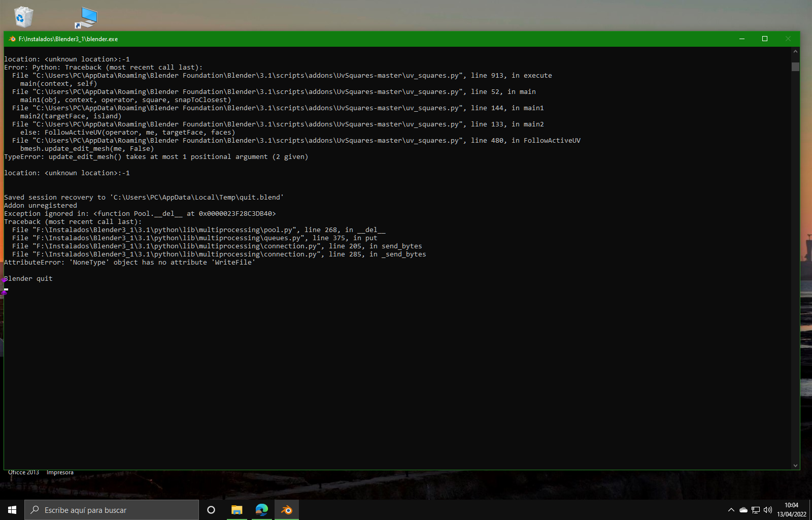The width and height of the screenshot is (812, 520).
Task: Click the "Escribe aquí para buscar" search box
Action: pos(112,510)
